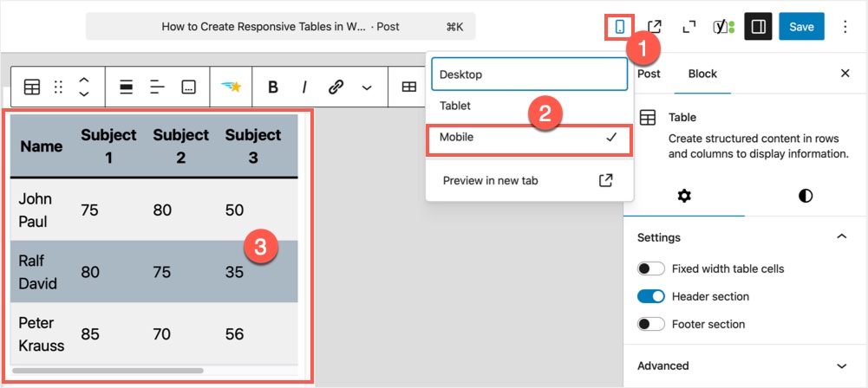Enable the Footer section switch
The width and height of the screenshot is (868, 388).
pos(651,325)
